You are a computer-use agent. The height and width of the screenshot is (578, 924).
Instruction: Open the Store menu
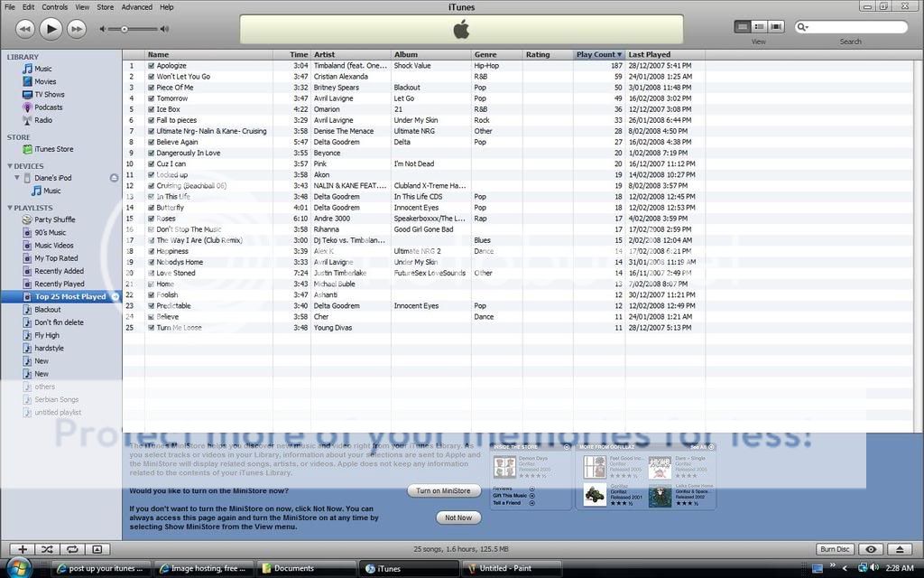coord(106,7)
